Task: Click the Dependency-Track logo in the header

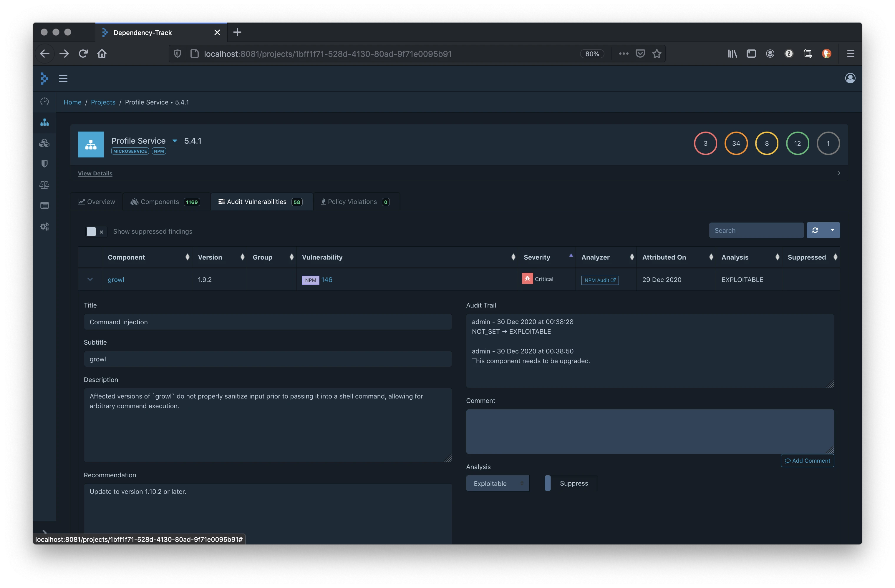Action: (44, 78)
